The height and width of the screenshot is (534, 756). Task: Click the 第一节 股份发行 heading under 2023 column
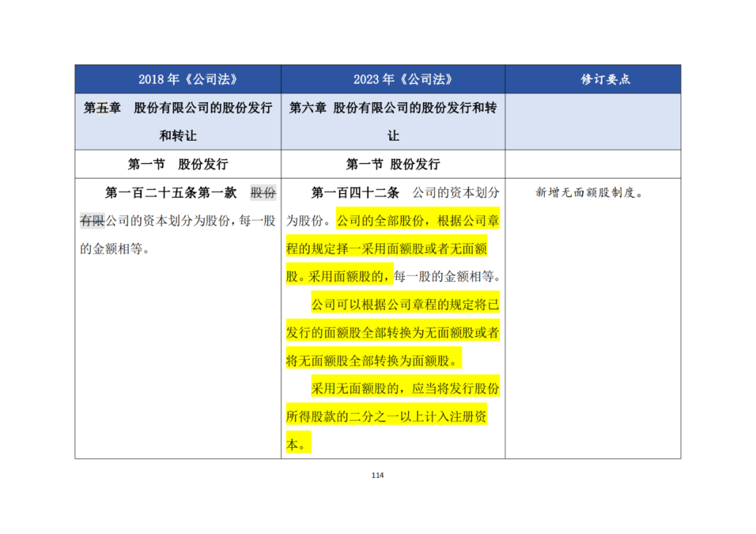click(x=393, y=164)
